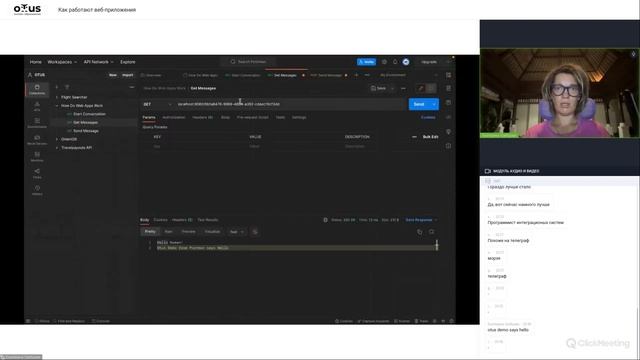
Task: Open tab options three-dot menu
Action: point(367,75)
